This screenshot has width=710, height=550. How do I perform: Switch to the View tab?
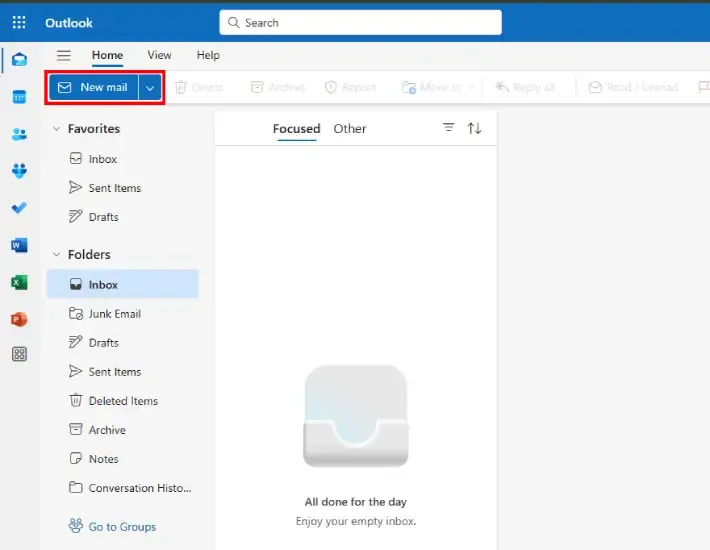pos(159,55)
